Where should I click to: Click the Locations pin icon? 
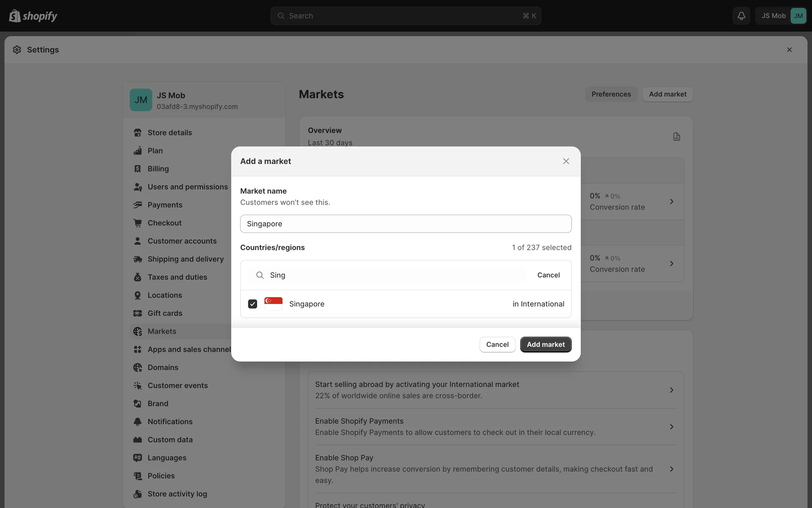[x=137, y=295]
